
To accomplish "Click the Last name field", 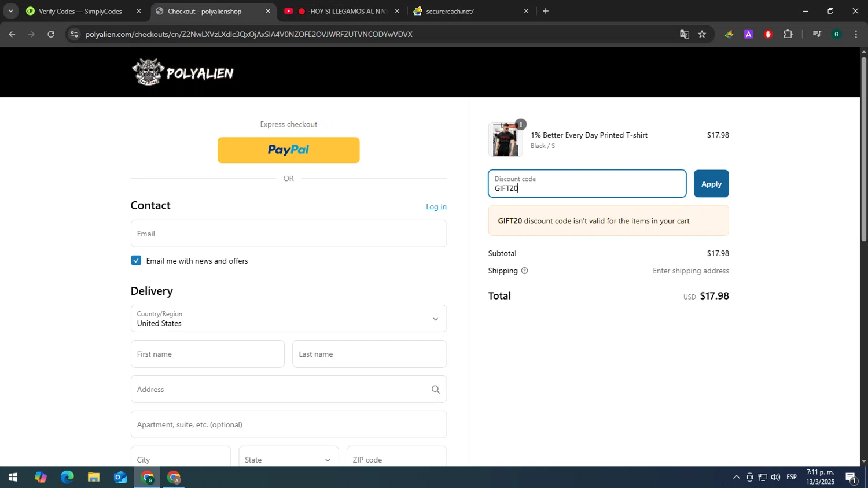I will click(369, 354).
